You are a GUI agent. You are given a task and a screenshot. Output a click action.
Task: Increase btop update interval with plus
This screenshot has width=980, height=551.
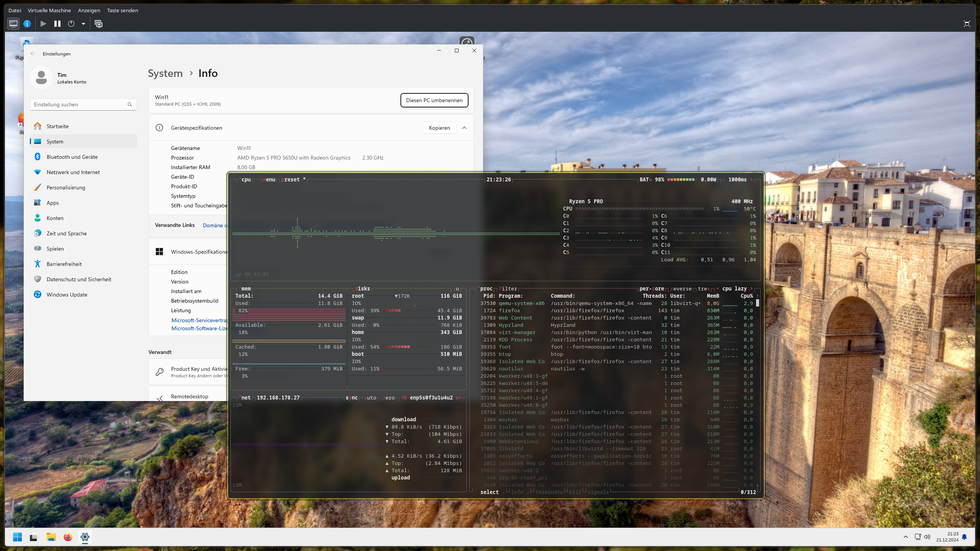[751, 179]
